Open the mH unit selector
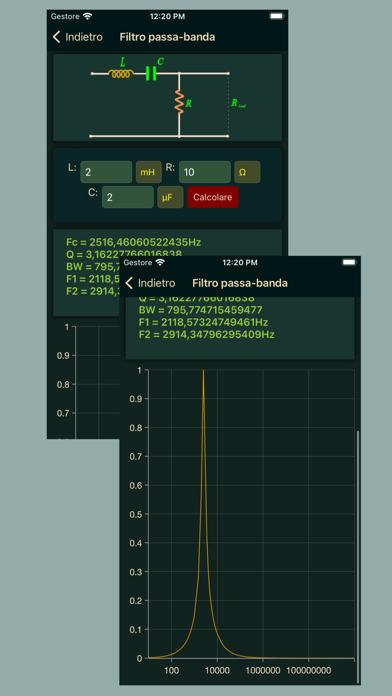The width and height of the screenshot is (392, 696). pos(149,172)
